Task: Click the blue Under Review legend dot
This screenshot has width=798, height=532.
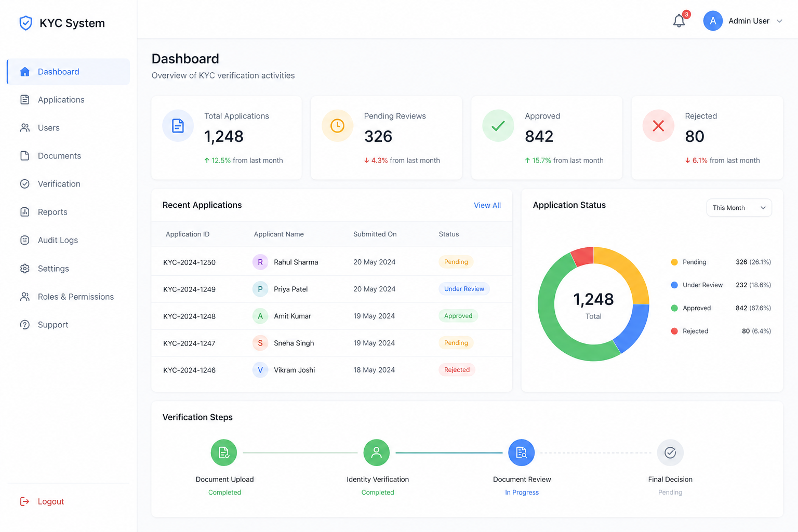Action: [674, 285]
